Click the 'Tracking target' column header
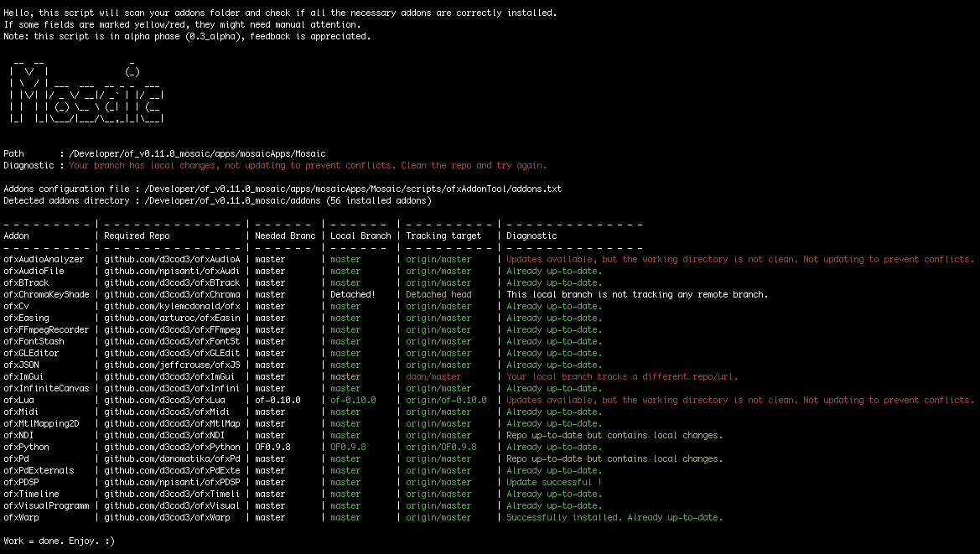This screenshot has height=554, width=980. pyautogui.click(x=443, y=236)
